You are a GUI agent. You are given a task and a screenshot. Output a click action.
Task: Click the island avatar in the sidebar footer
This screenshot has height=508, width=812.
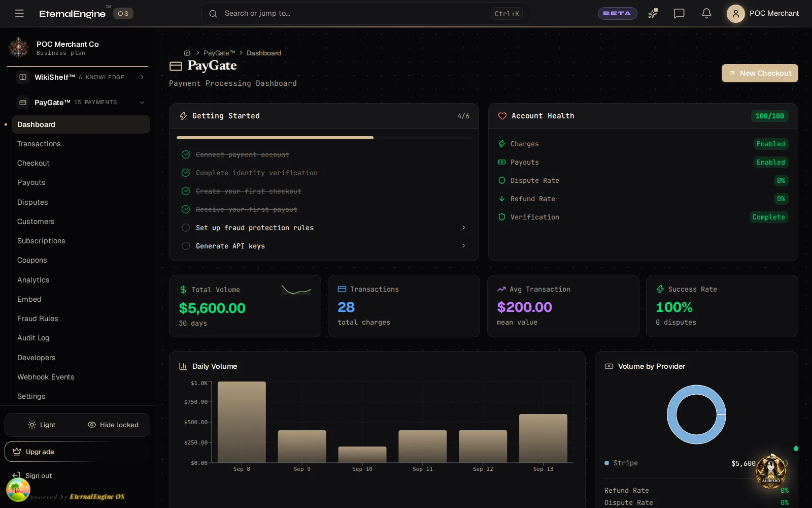pos(18,490)
